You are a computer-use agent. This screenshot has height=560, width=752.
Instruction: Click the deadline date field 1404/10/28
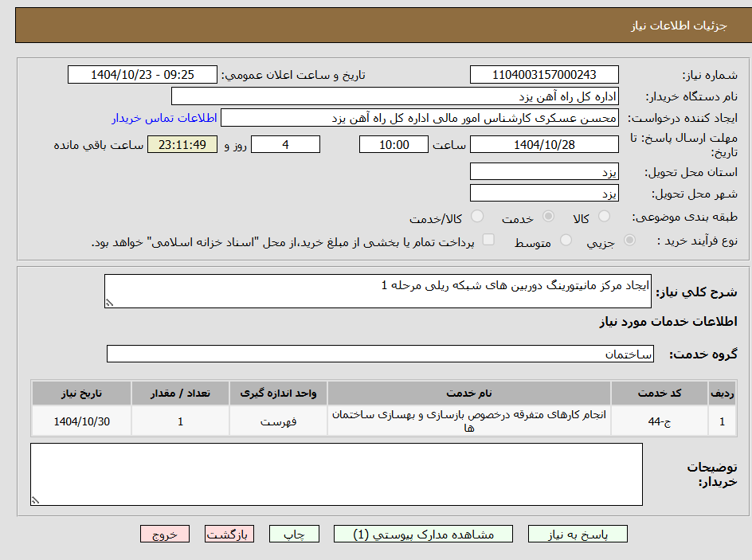point(544,144)
